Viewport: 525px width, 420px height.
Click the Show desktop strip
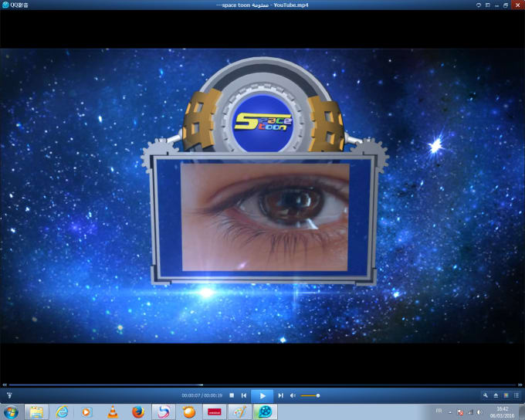point(522,412)
